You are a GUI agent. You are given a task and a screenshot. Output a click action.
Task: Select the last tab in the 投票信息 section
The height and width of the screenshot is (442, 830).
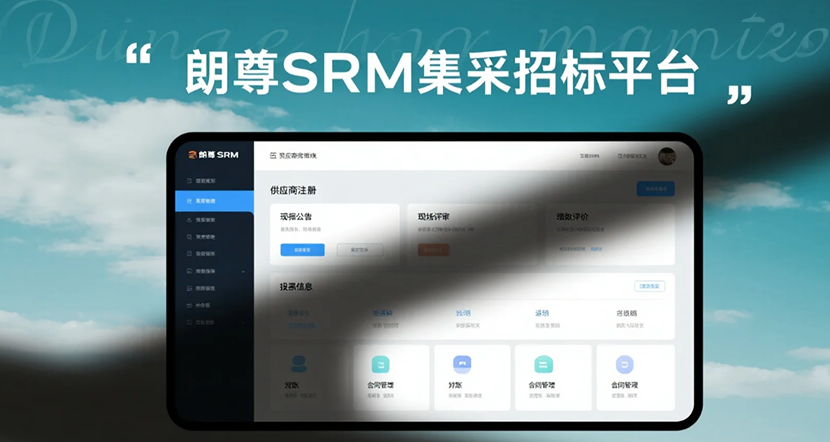coord(628,313)
